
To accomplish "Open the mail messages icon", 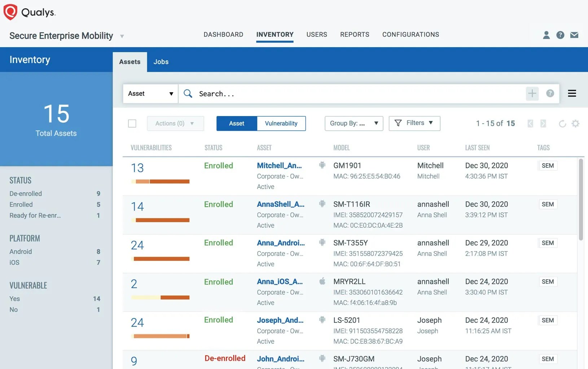I will [574, 35].
